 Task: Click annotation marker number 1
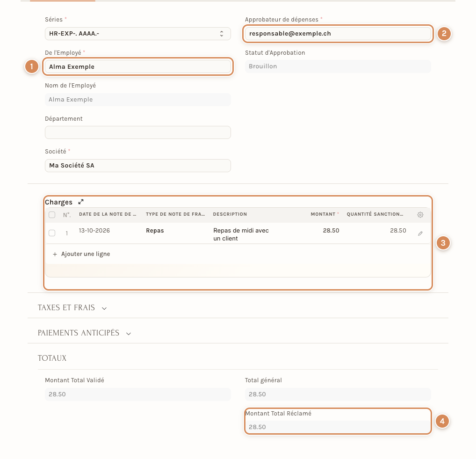tap(32, 66)
